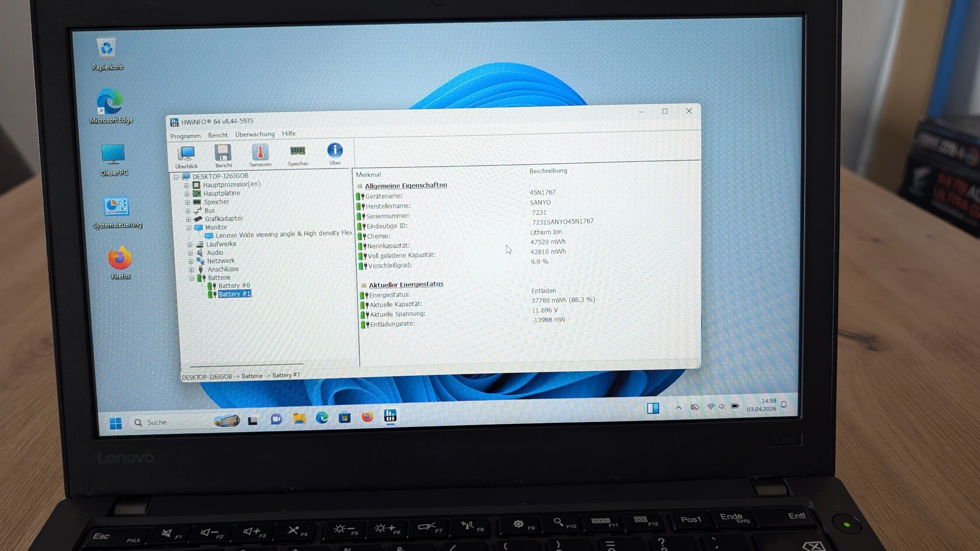
Task: Expand the Grafikadapter tree node
Action: tap(188, 219)
